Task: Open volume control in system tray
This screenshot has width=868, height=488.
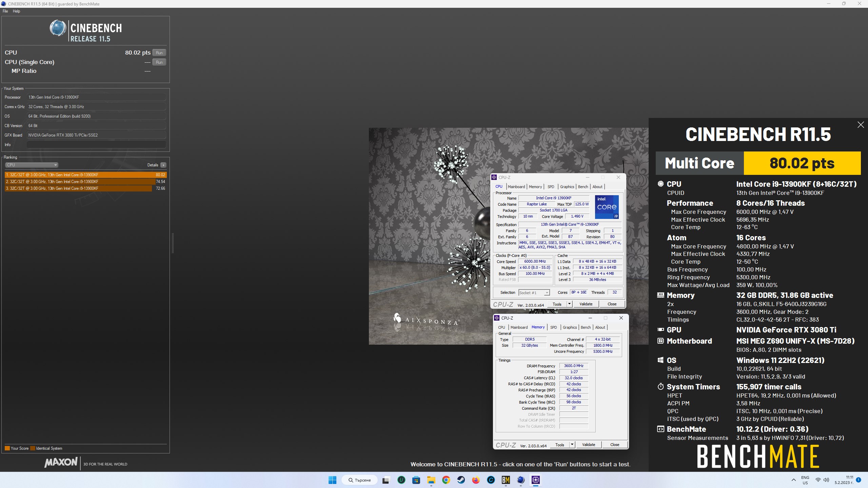Action: (826, 480)
